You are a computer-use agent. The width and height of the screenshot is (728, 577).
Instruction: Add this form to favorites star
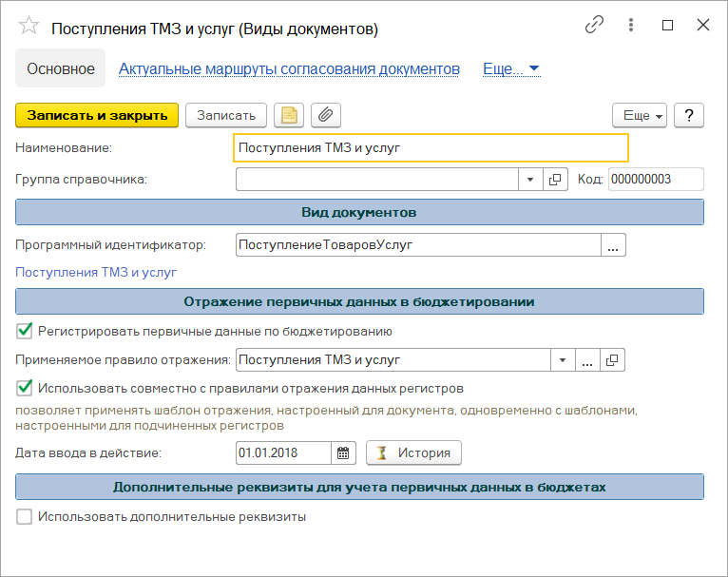click(x=29, y=29)
